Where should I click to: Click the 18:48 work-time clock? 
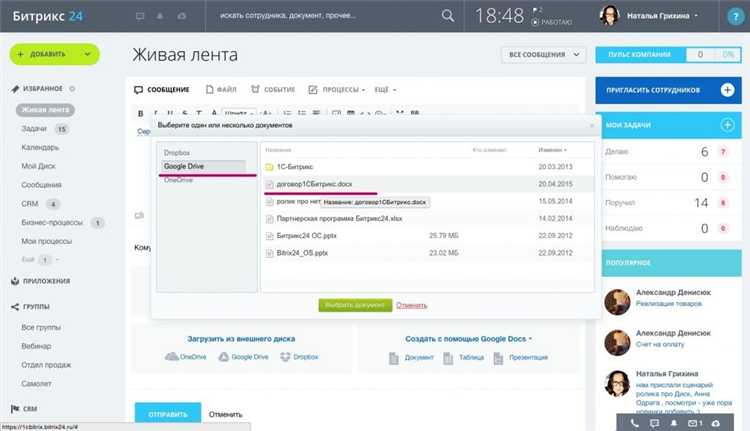click(x=499, y=16)
